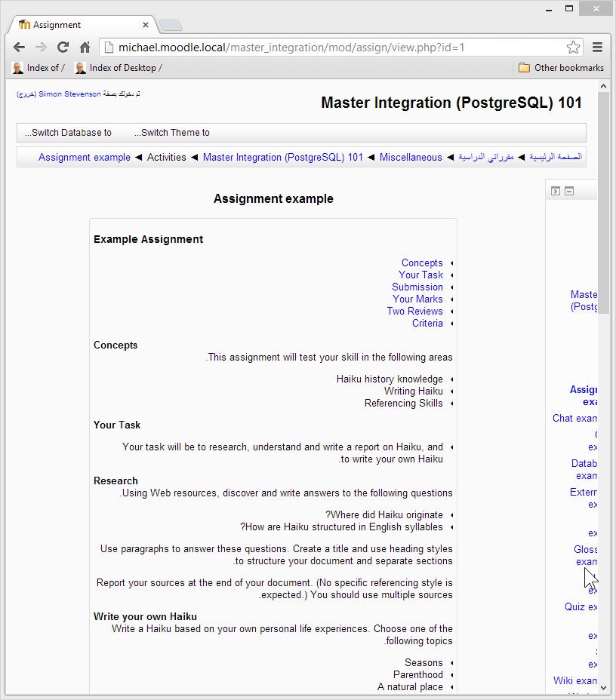
Task: Close the Assignment browser tab
Action: click(145, 25)
